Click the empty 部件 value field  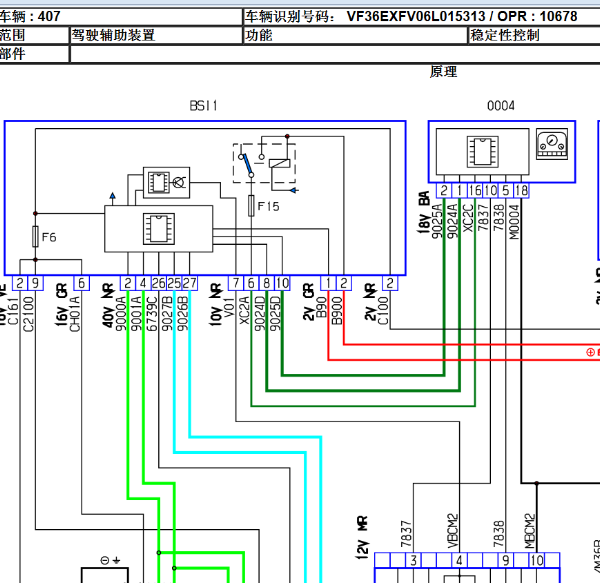pyautogui.click(x=335, y=54)
